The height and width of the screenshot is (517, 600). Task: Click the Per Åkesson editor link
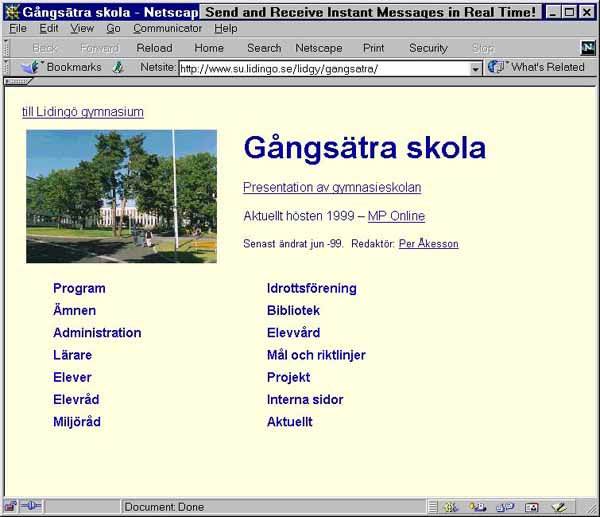point(429,244)
